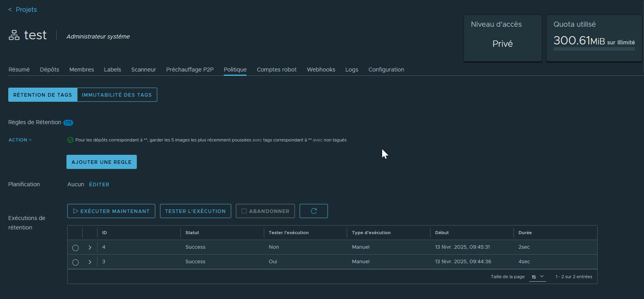Click the green check icon on retention rule
This screenshot has height=299, width=644.
70,140
